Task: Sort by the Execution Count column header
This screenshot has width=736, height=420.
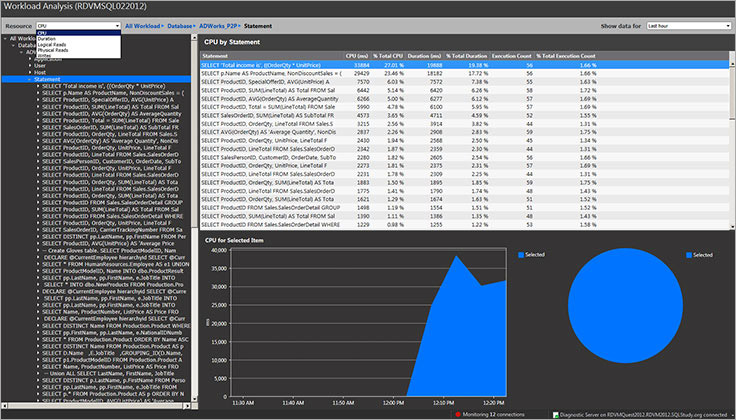Action: (511, 56)
